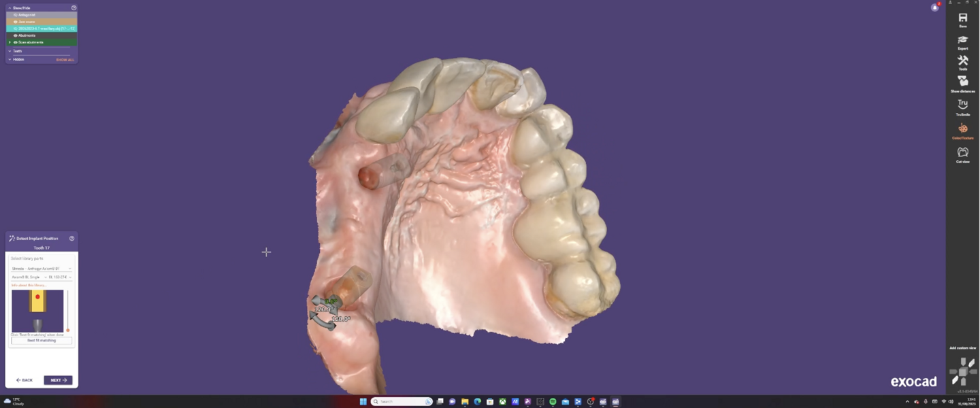Image resolution: width=980 pixels, height=408 pixels.
Task: Open the TruSmile rendering option
Action: [x=962, y=106]
